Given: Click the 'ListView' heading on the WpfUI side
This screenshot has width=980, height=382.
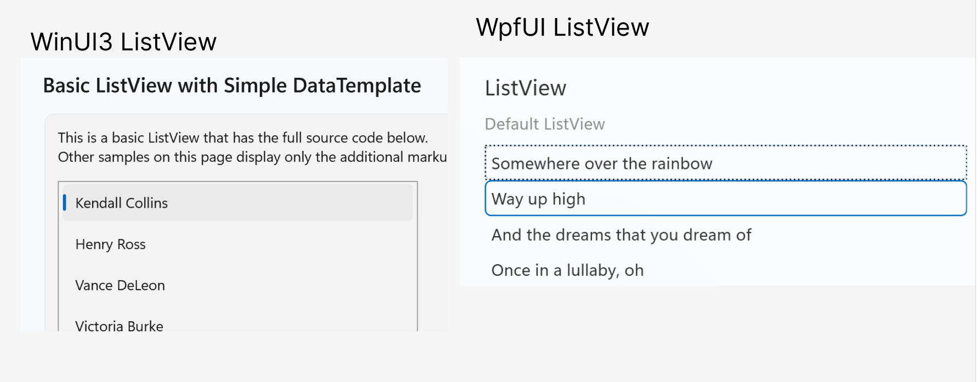Looking at the screenshot, I should [x=525, y=88].
